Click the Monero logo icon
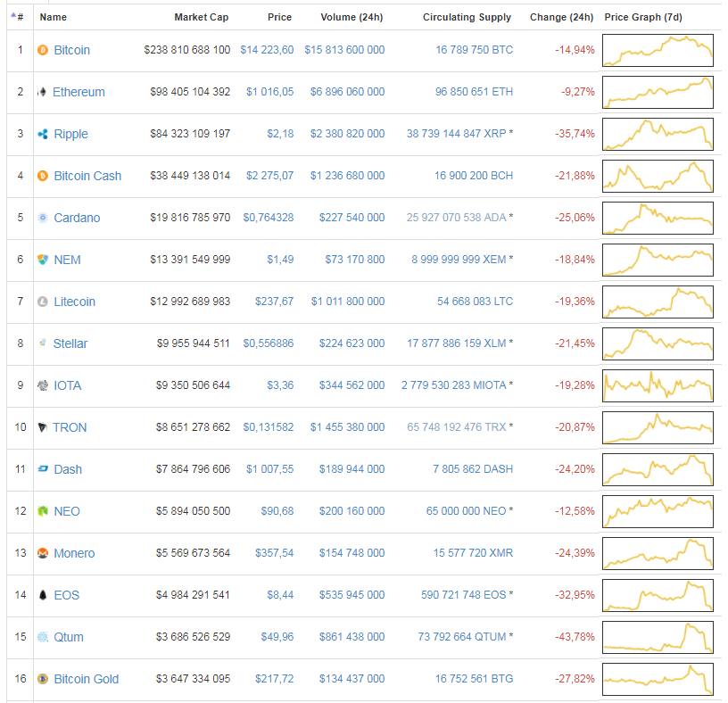728x703 pixels. click(43, 553)
